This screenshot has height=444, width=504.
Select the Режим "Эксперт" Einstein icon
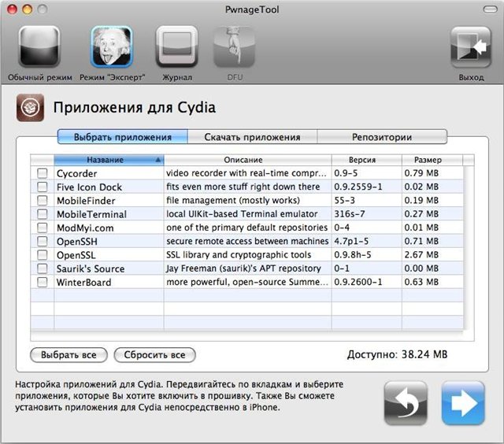pos(112,47)
